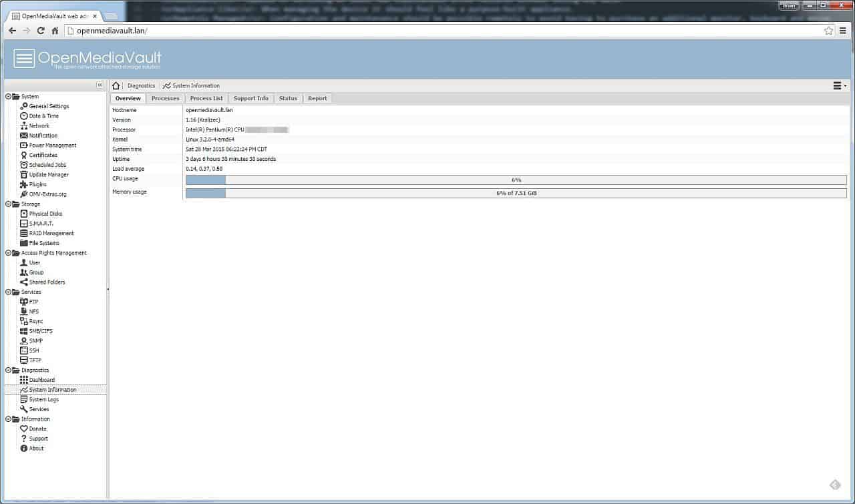855x504 pixels.
Task: Open Services wrench icon under Diagnostics
Action: (x=24, y=409)
